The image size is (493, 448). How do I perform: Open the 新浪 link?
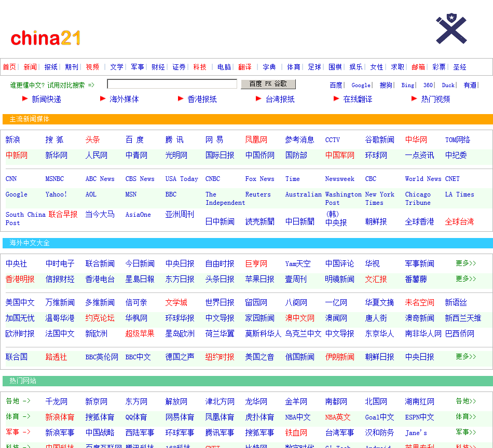tap(13, 140)
